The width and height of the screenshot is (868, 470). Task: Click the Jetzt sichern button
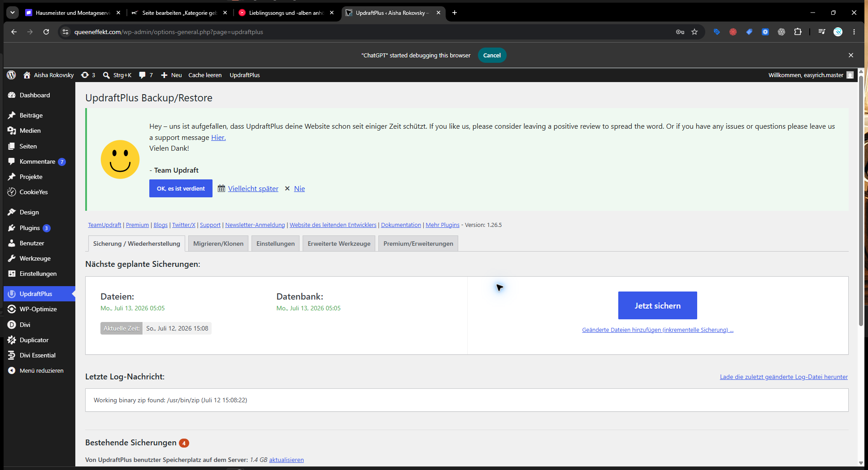point(657,305)
